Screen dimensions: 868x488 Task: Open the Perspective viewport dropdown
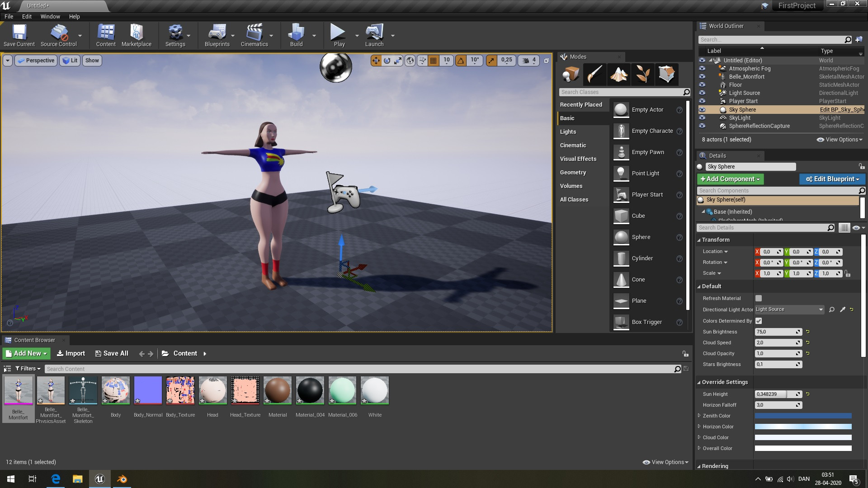point(36,61)
